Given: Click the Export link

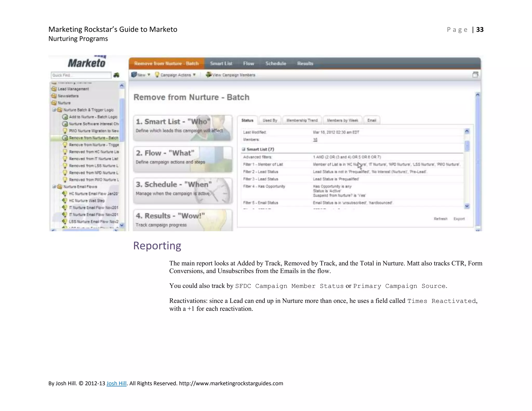Looking at the screenshot, I should (459, 219).
